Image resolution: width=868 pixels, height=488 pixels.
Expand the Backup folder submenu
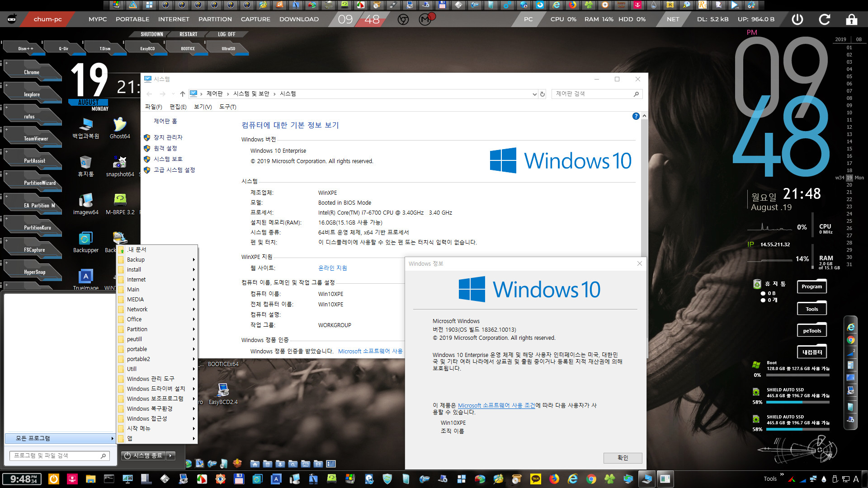point(157,260)
